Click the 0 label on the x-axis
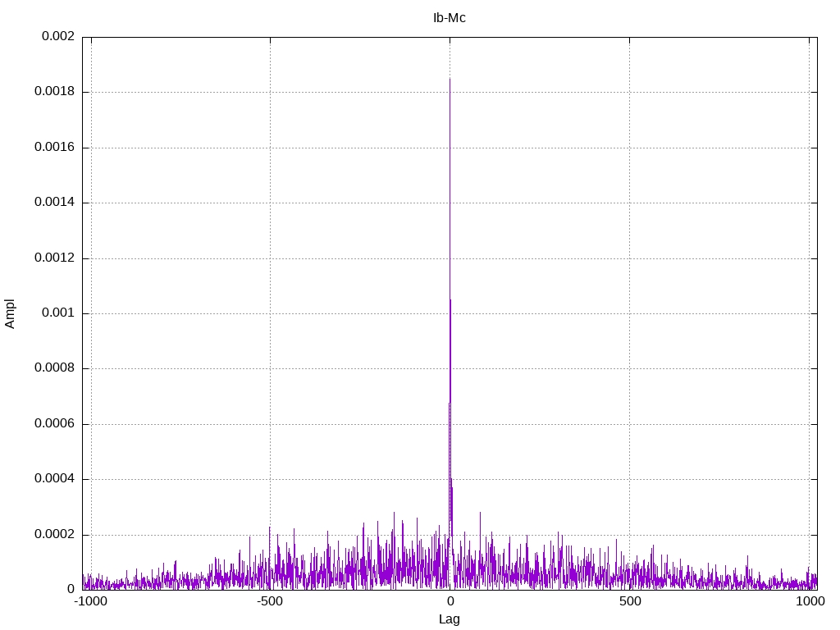Viewport: 840px width, 630px height. pyautogui.click(x=450, y=602)
